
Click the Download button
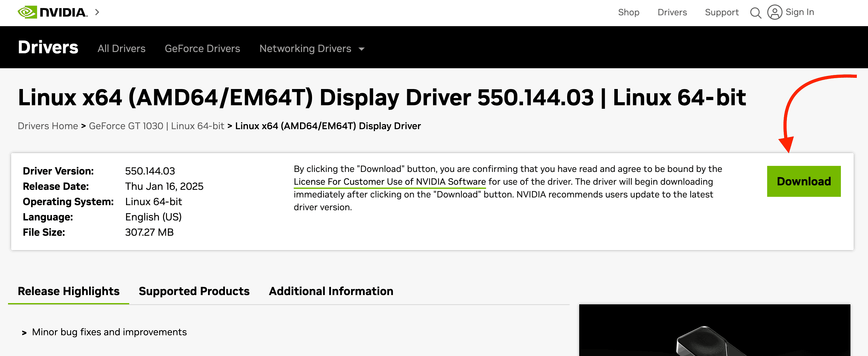pos(804,181)
